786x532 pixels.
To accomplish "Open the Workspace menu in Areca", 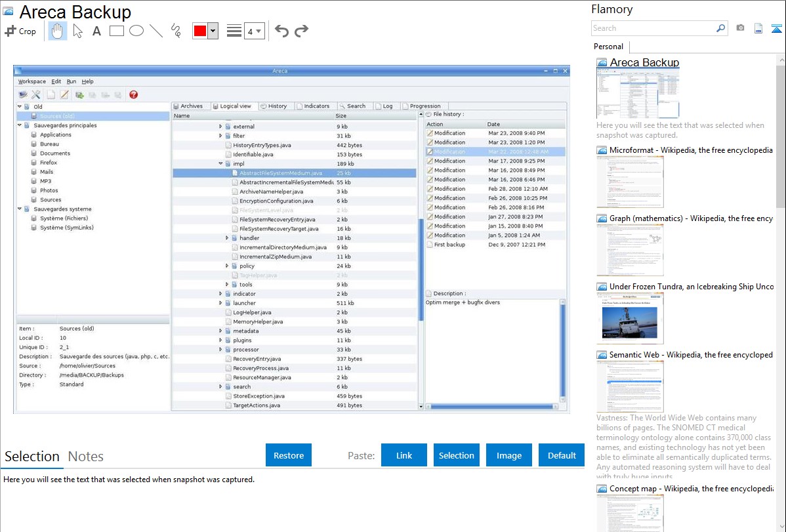I will point(31,81).
